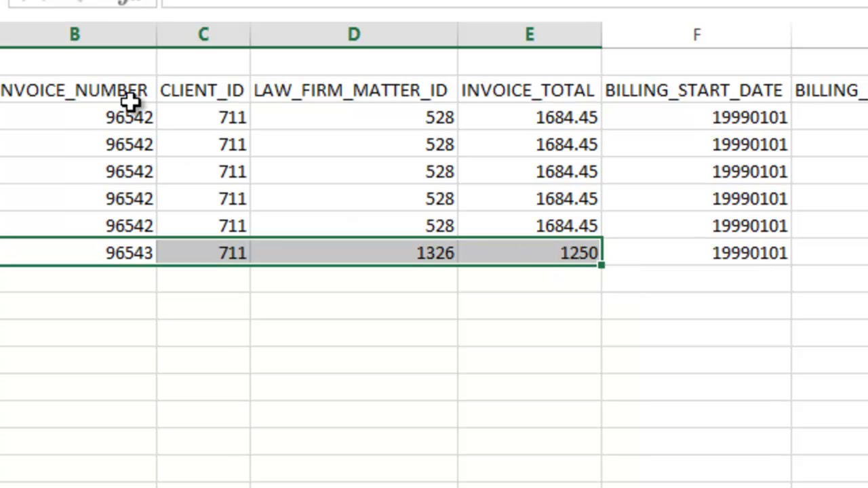Select column E header
The width and height of the screenshot is (868, 488).
(x=530, y=35)
